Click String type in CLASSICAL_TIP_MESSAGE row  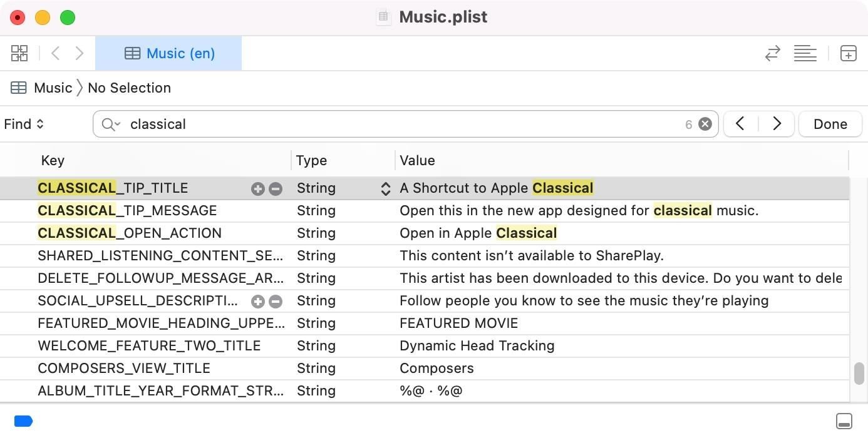tap(316, 210)
